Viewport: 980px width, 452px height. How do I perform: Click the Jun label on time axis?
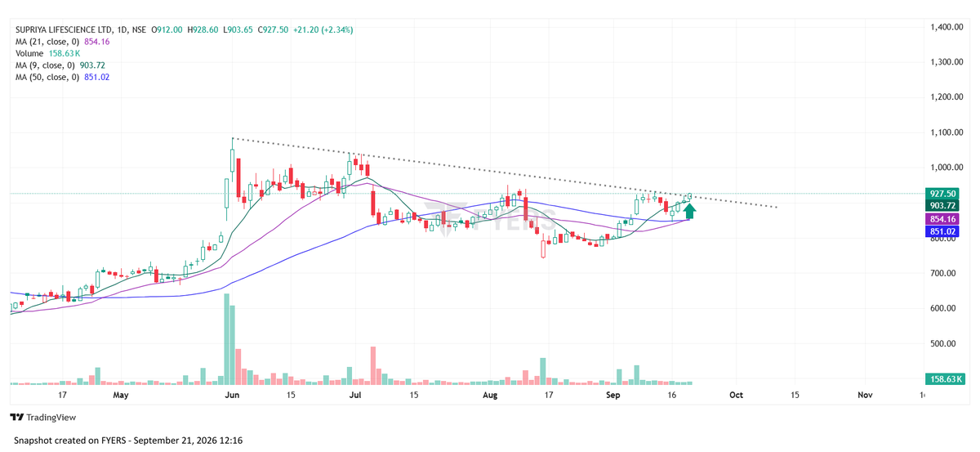pos(231,395)
